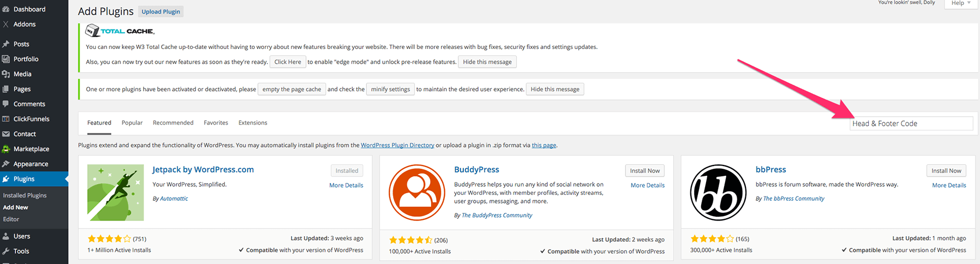Open the Favorites tab
This screenshot has height=264, width=980.
[x=216, y=123]
